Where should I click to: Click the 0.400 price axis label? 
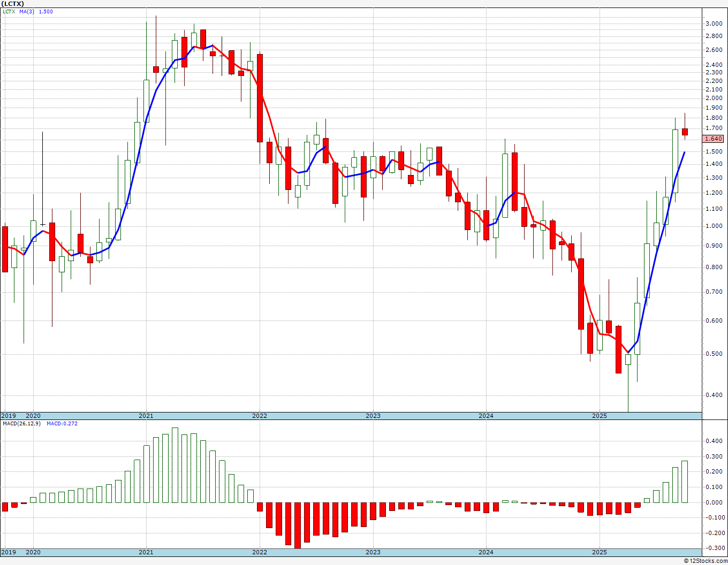(714, 395)
